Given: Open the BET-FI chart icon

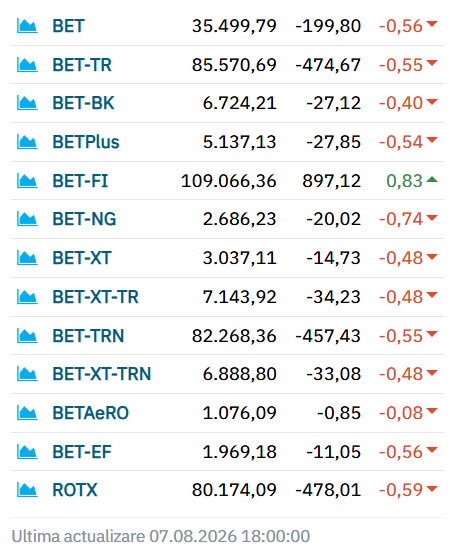Looking at the screenshot, I should click(27, 181).
